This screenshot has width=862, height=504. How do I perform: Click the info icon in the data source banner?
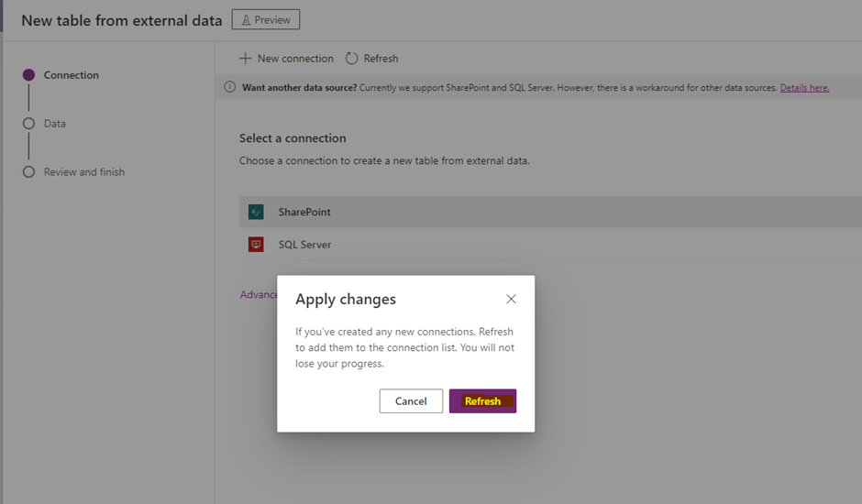click(x=230, y=88)
